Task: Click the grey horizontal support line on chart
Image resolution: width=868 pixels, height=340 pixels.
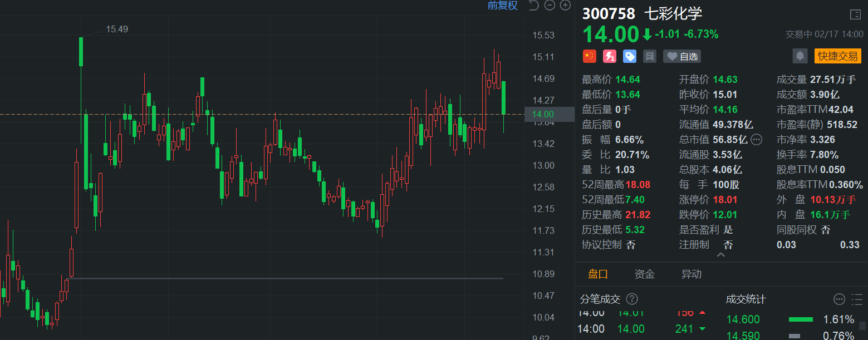Action: (285, 278)
